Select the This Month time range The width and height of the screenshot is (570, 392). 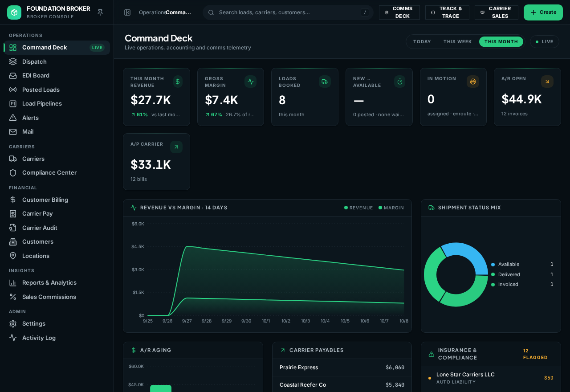click(501, 42)
